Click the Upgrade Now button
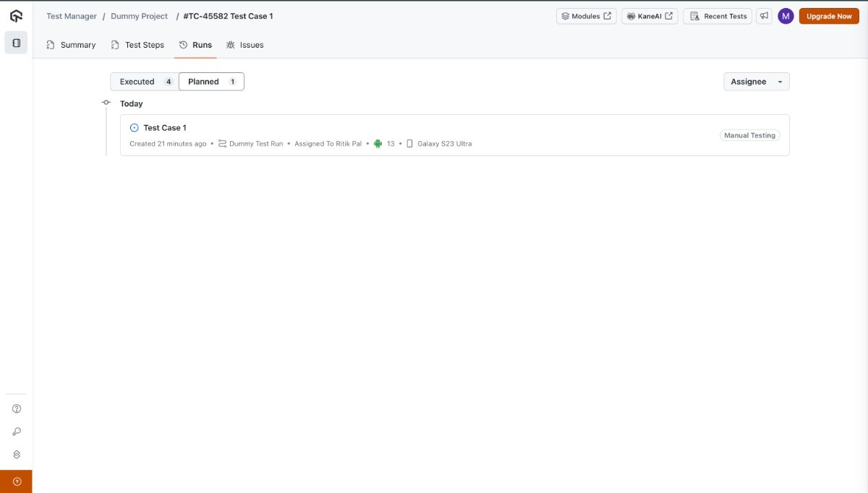Viewport: 868px width, 493px height. tap(828, 16)
